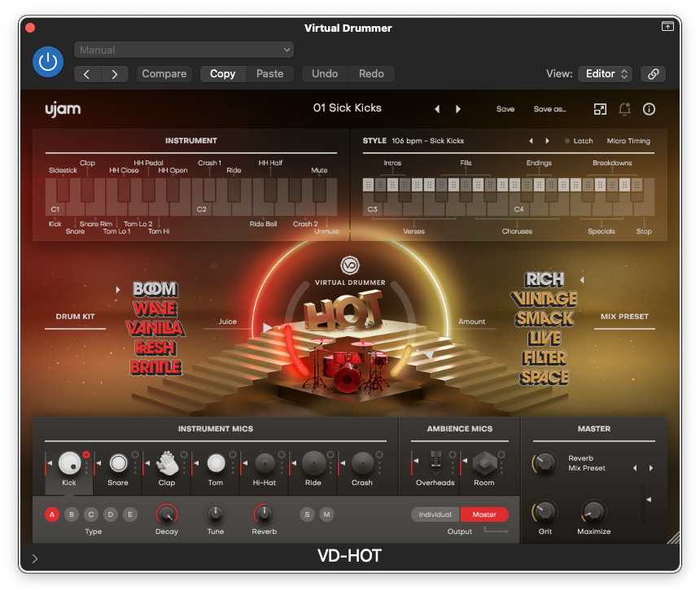Select the FILTER mix preset
Viewport: 700px width, 595px height.
[x=545, y=358]
